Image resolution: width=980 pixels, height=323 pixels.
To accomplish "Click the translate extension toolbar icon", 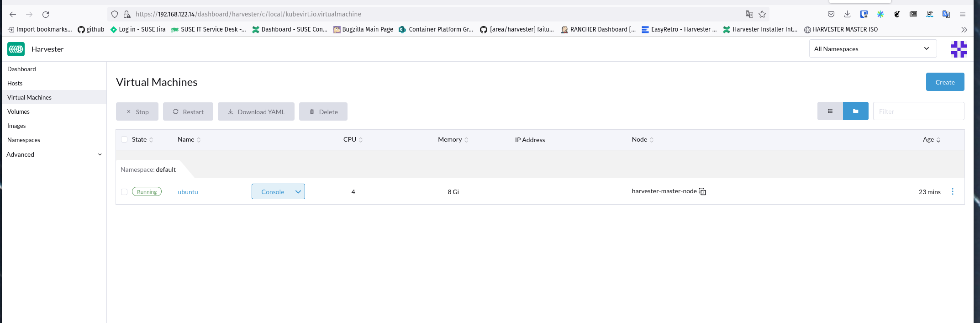I will click(946, 14).
